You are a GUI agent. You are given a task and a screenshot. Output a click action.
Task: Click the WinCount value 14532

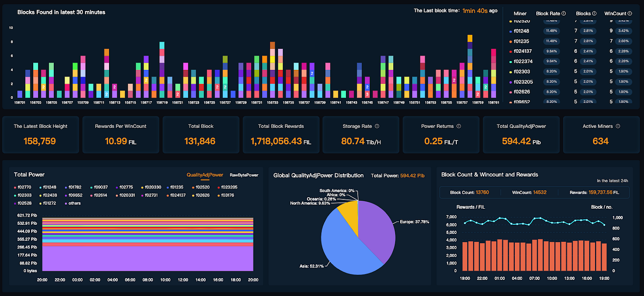coord(540,192)
